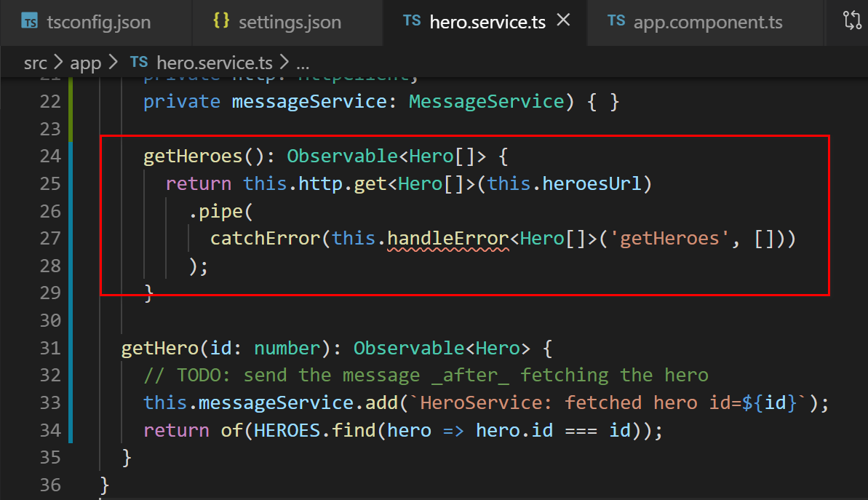This screenshot has height=500, width=868.
Task: Click the TS icon on tsconfig.json tab
Action: click(x=30, y=22)
